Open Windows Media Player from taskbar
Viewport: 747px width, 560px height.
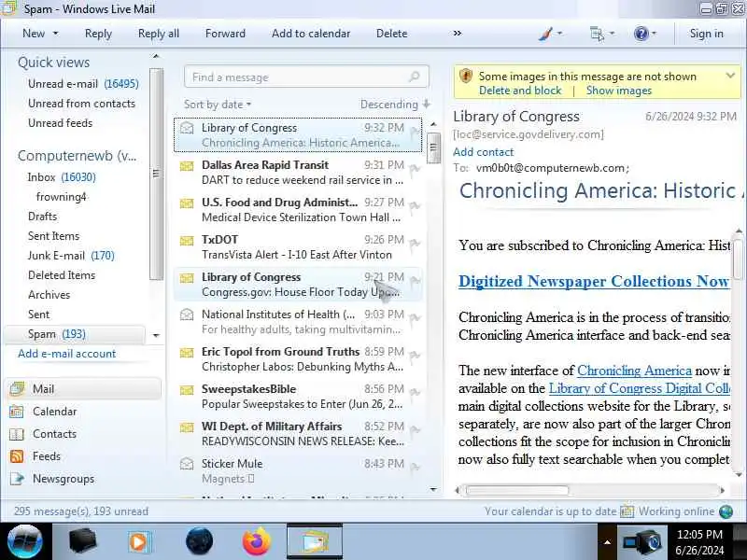coord(139,542)
